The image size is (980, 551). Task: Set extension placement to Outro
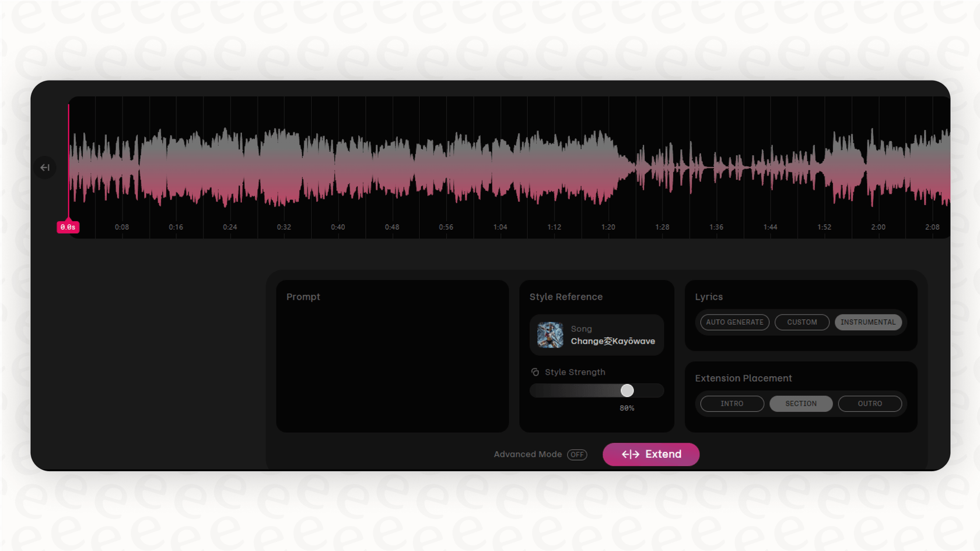(x=869, y=403)
